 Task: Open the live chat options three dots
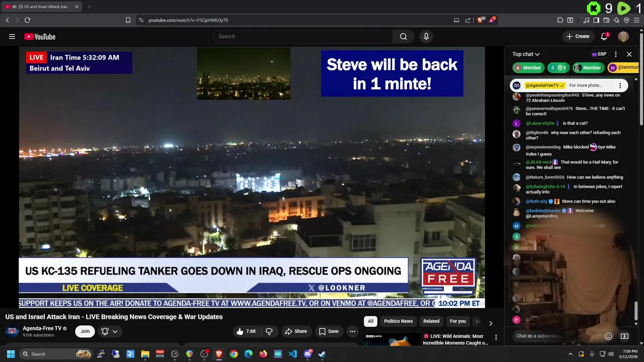tap(616, 54)
